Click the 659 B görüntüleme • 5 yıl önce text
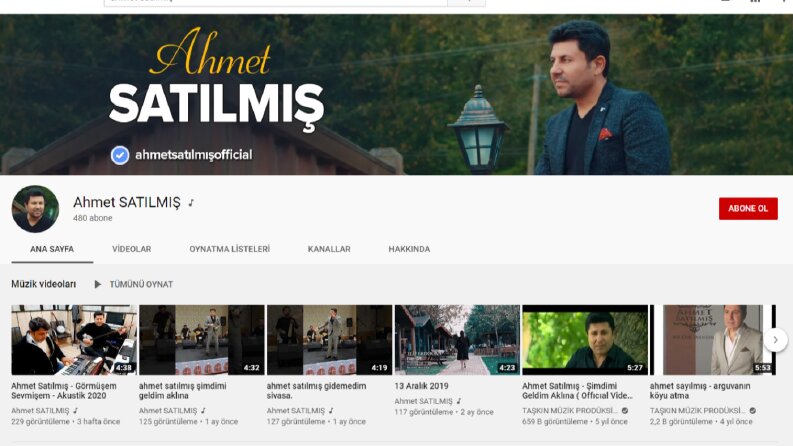 tap(575, 421)
